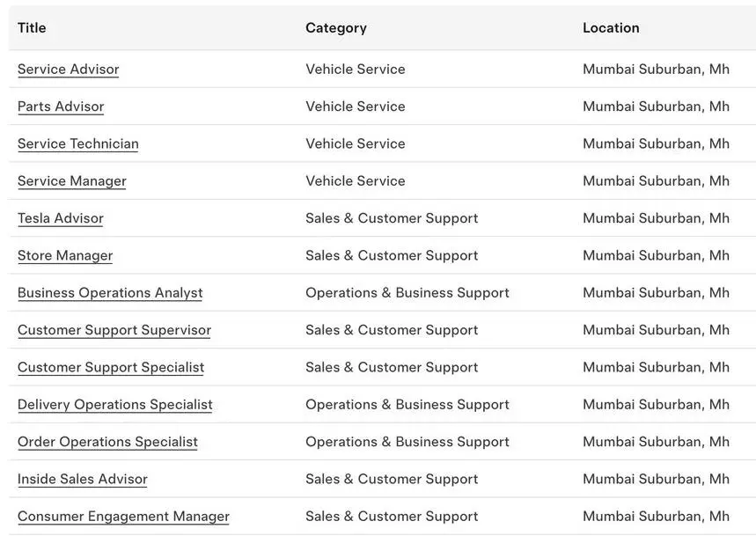This screenshot has width=756, height=536.
Task: Click the location cell for Consumer Engagement Manager
Action: tap(656, 517)
